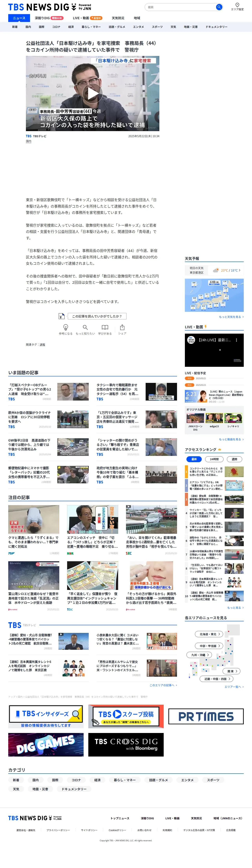
Task: Click トップニュース in the footer navigation
Action: (x=120, y=818)
